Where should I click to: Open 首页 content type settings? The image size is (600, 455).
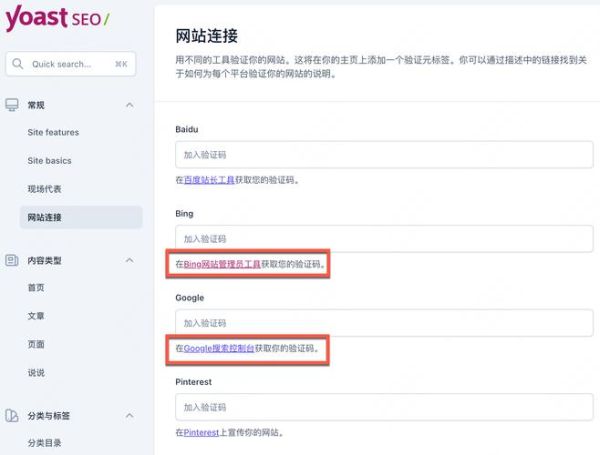coord(36,287)
